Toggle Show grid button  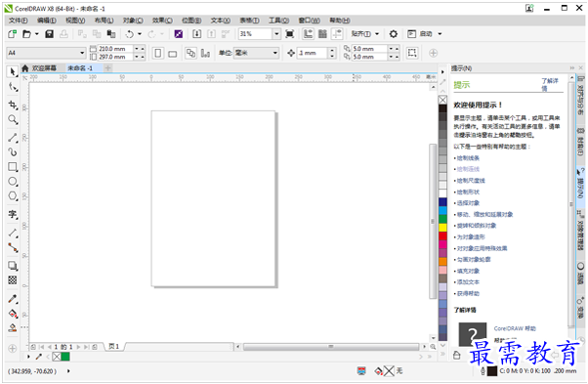click(322, 34)
